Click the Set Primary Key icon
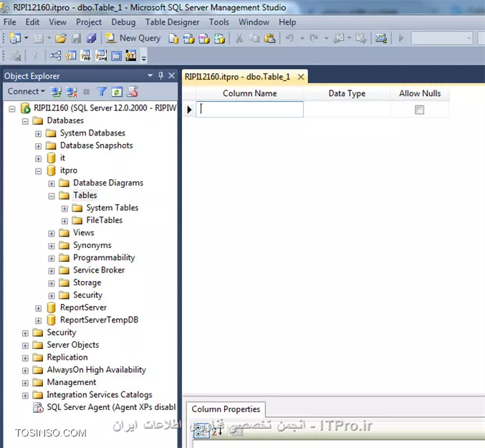 pos(35,56)
